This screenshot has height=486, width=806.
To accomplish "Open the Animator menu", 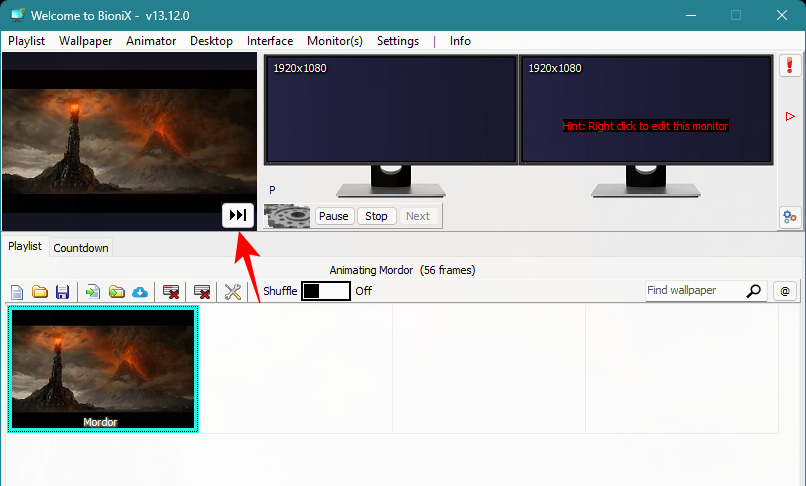I will [151, 41].
